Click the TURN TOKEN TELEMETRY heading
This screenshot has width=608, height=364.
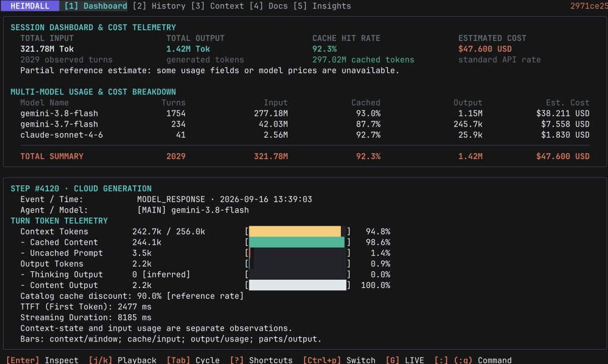pyautogui.click(x=59, y=221)
